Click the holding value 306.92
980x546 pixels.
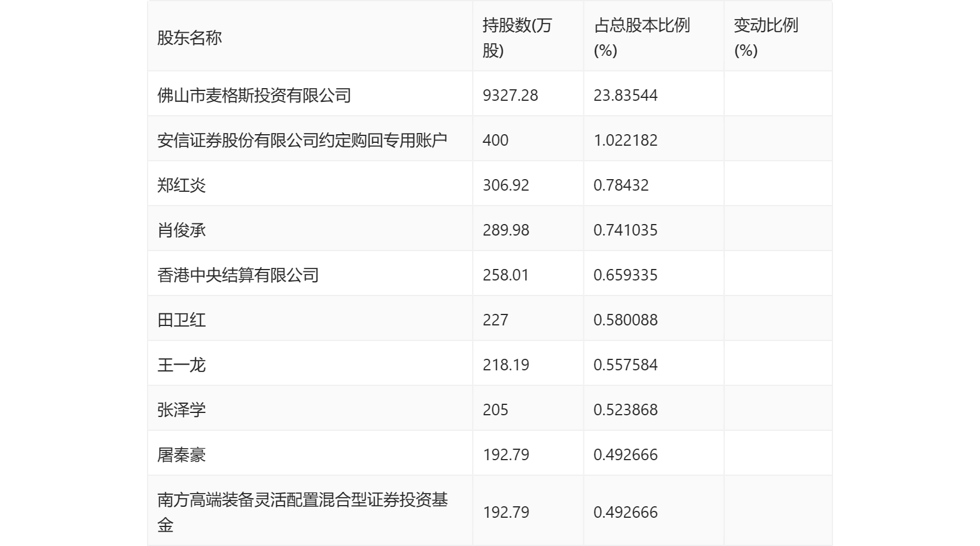[506, 185]
